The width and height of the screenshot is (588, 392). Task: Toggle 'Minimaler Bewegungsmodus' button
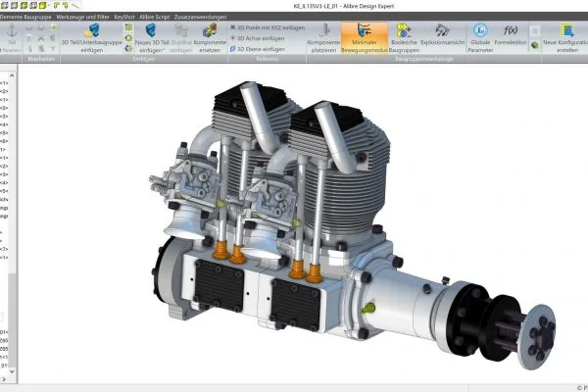(365, 37)
